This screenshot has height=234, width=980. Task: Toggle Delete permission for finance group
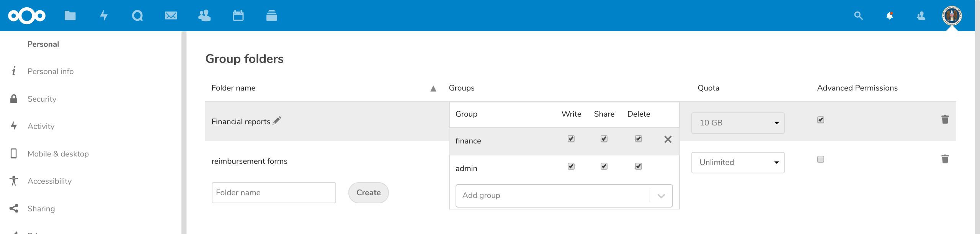(639, 138)
